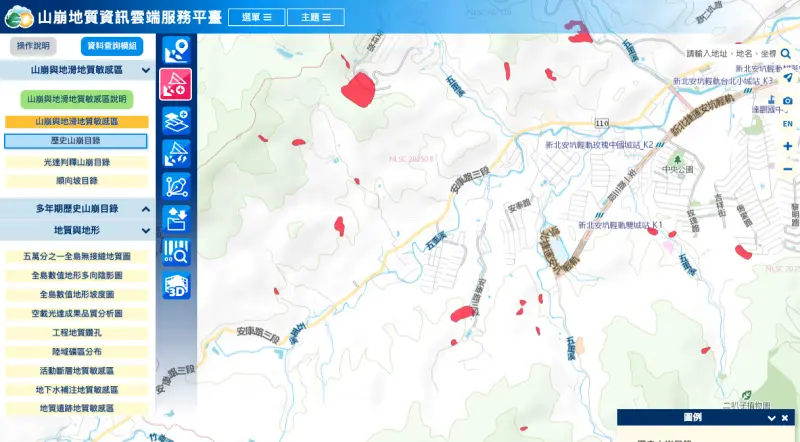Click the 山崩與地滑地質敏感區說明 button
Viewport: 800px width, 442px height.
(x=76, y=99)
